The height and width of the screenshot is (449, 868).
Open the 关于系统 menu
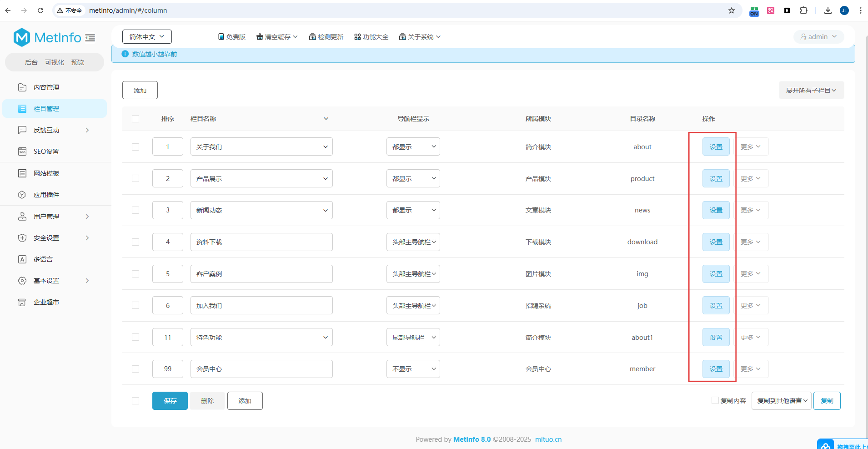420,37
